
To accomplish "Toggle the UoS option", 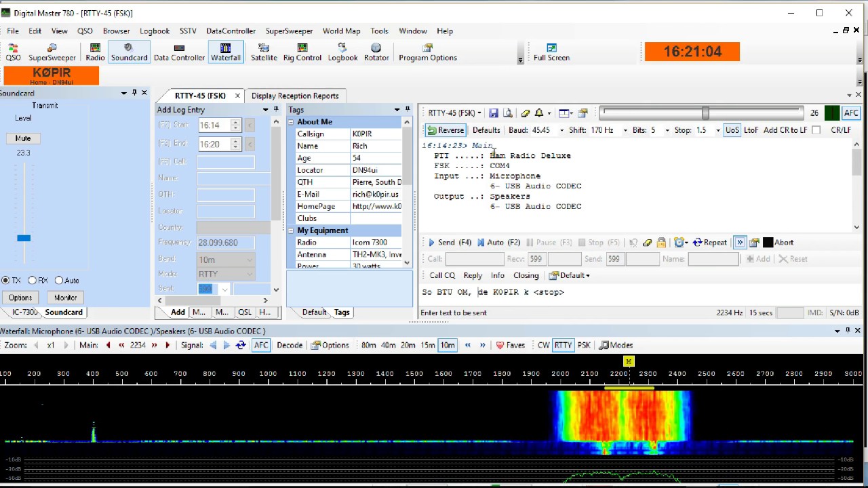I will 732,130.
